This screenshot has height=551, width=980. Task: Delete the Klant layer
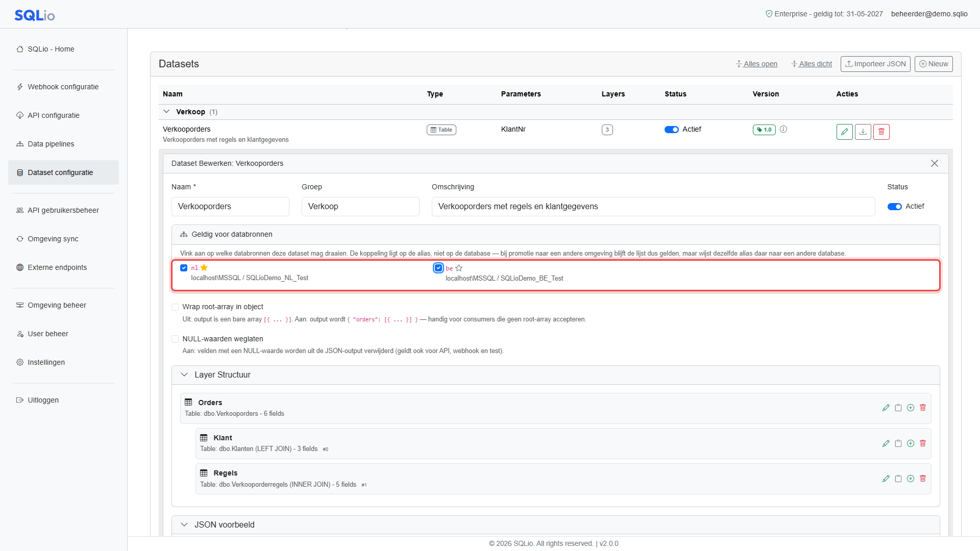[x=923, y=443]
